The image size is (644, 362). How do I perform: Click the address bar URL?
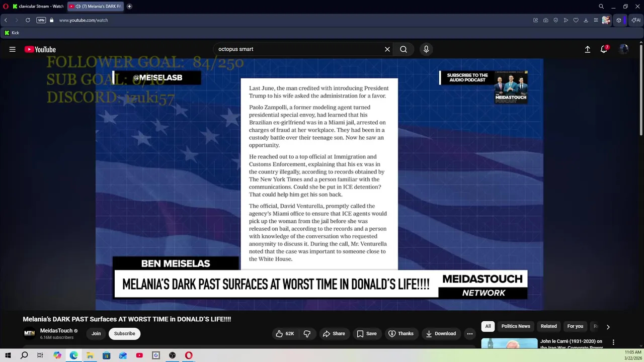click(x=84, y=20)
